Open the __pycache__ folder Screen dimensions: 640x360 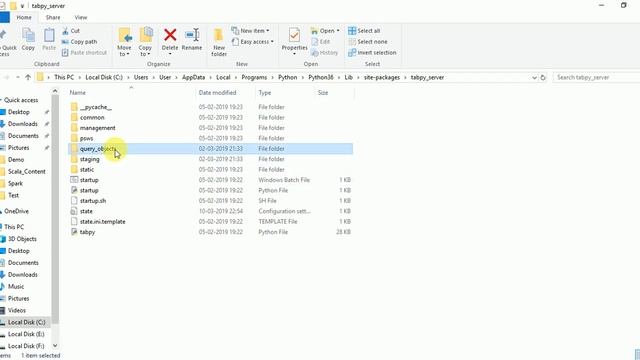click(96, 107)
